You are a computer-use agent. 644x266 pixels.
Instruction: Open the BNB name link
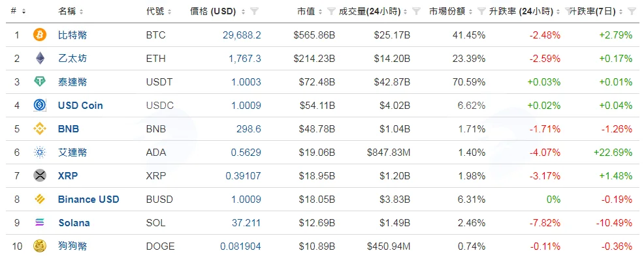click(69, 129)
